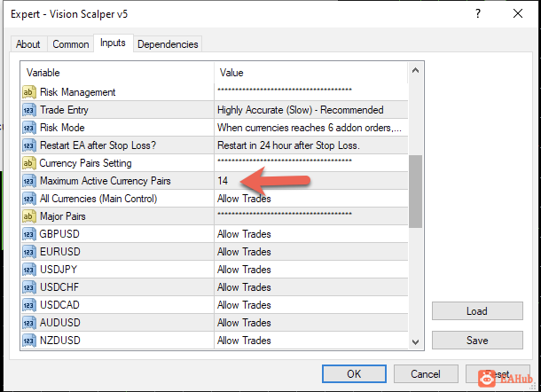The image size is (541, 392).
Task: Click the icon beside USDJPY
Action: 29,270
